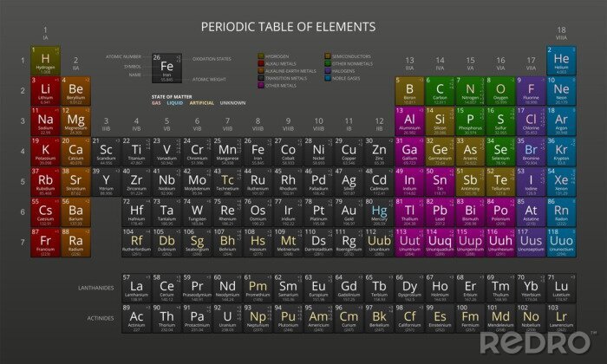Select the Bromine (Br) tile
This screenshot has height=364, width=607.
pos(531,152)
